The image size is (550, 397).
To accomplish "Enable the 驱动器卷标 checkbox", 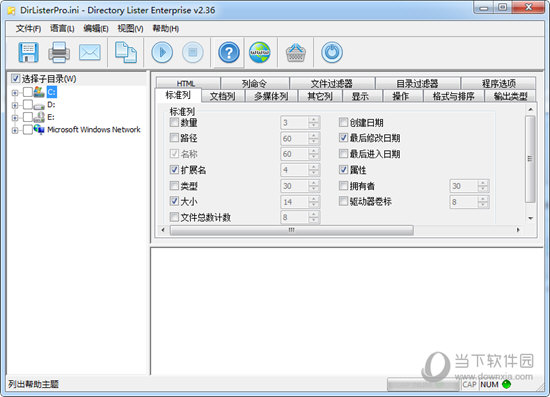I will coord(343,201).
